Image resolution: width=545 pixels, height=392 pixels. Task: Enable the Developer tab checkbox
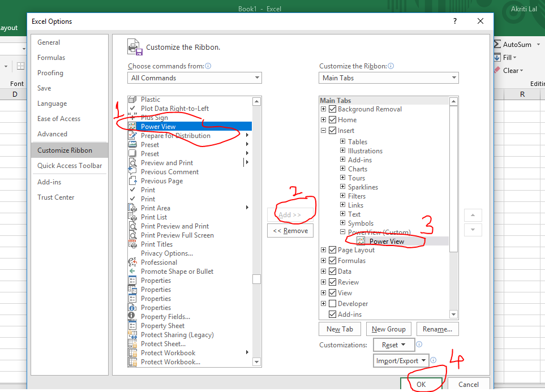[x=332, y=304]
